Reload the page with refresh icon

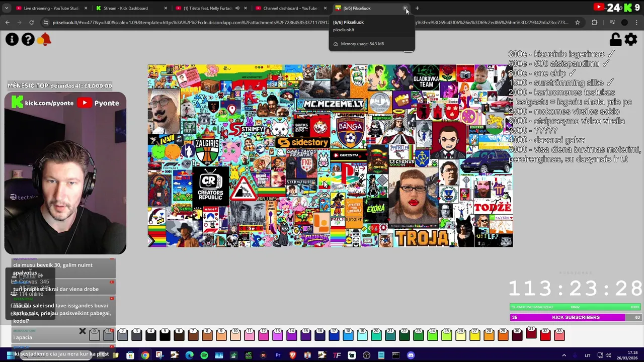(31, 22)
